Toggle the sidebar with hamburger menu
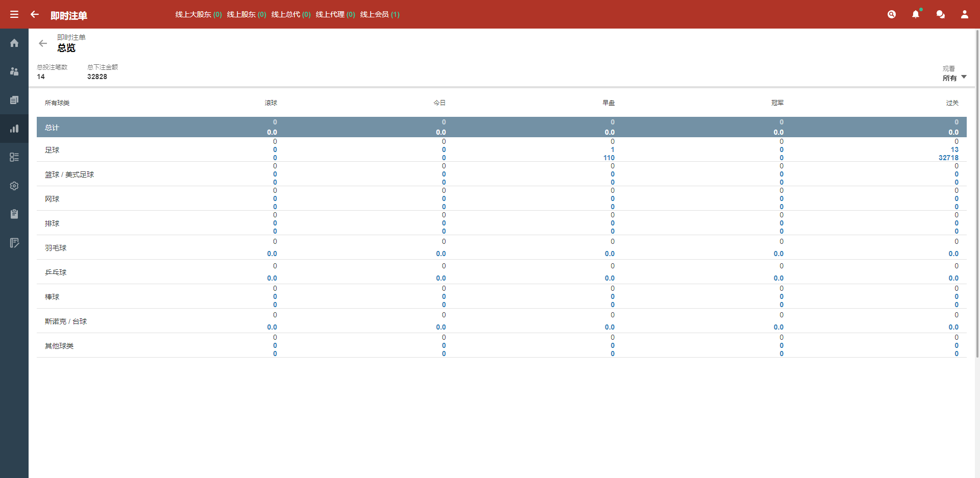 [14, 14]
